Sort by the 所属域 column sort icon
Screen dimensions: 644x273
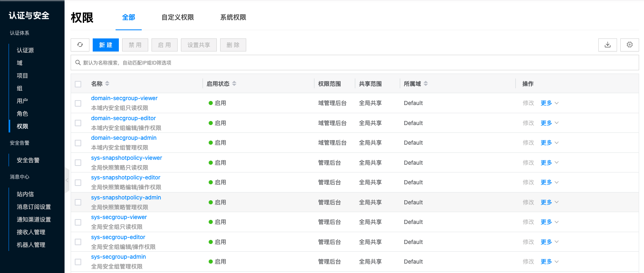(x=426, y=83)
